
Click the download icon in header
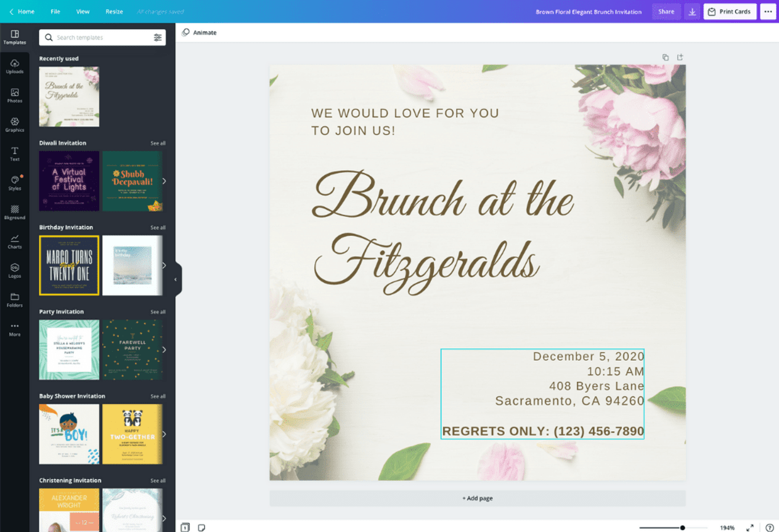coord(692,12)
